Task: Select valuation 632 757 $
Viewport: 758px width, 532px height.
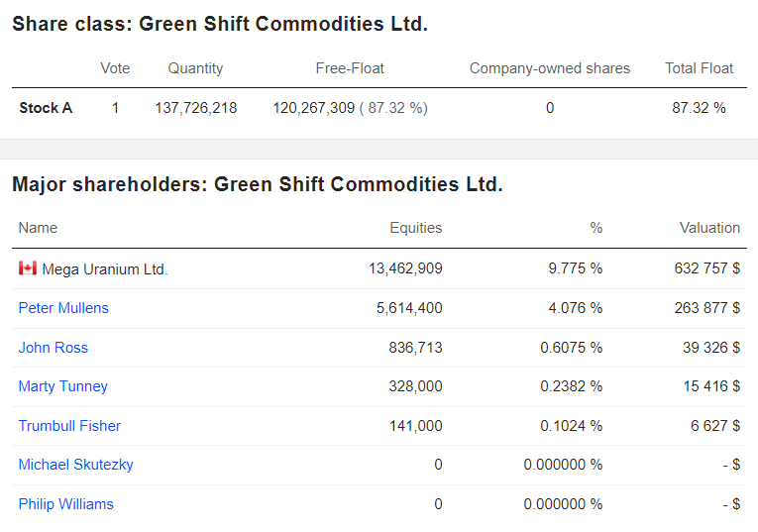Action: [707, 268]
